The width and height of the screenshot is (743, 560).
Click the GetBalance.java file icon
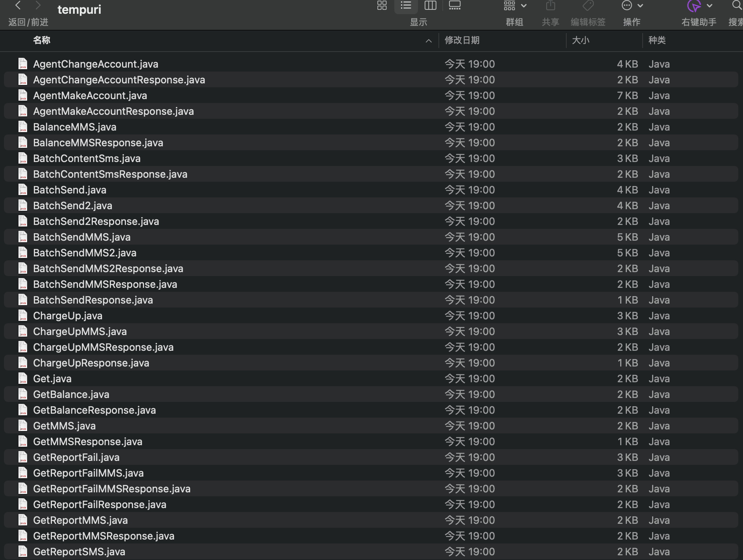(23, 394)
